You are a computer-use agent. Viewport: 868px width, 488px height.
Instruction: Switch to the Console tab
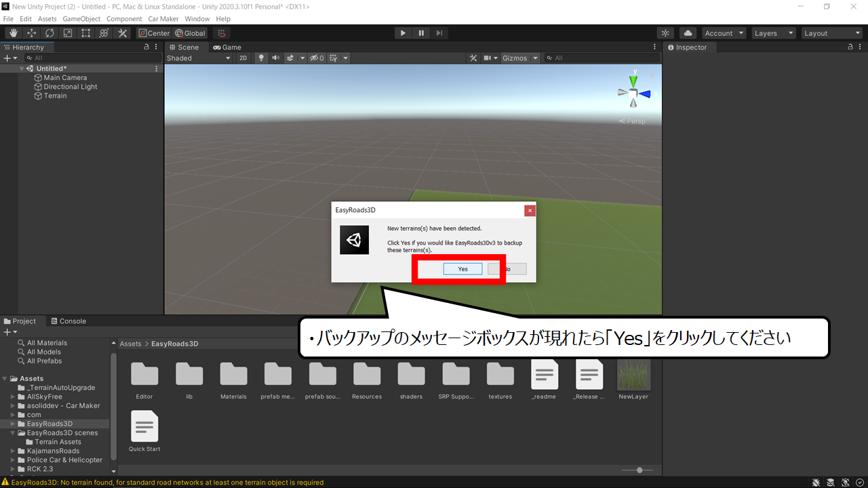(x=67, y=321)
